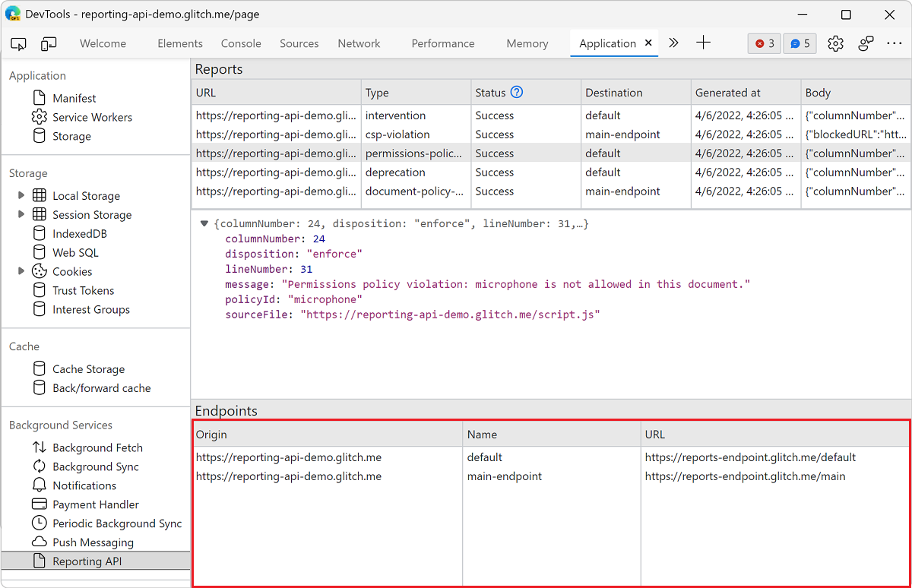
Task: Collapse the report body JSON disclosure triangle
Action: (204, 223)
